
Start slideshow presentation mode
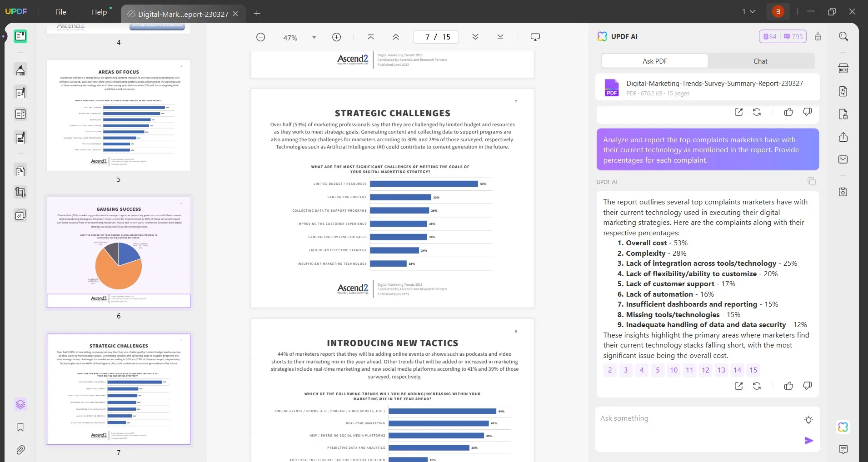coord(535,37)
